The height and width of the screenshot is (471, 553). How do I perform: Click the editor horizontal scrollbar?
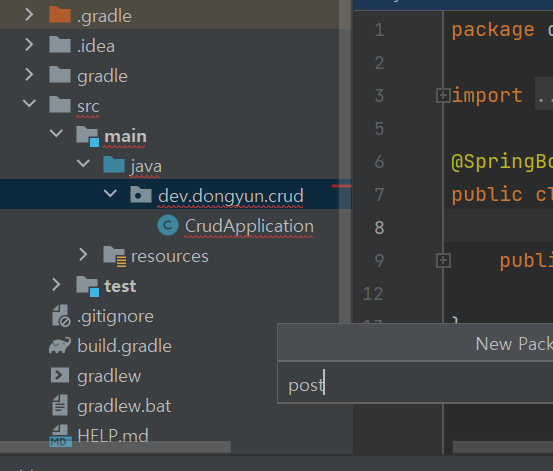503,447
